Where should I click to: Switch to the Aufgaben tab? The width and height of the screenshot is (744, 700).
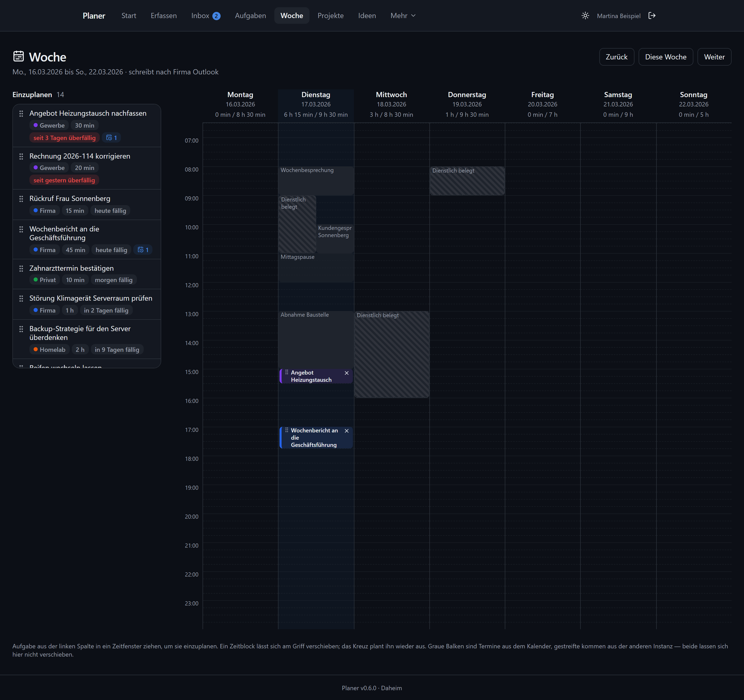tap(250, 16)
